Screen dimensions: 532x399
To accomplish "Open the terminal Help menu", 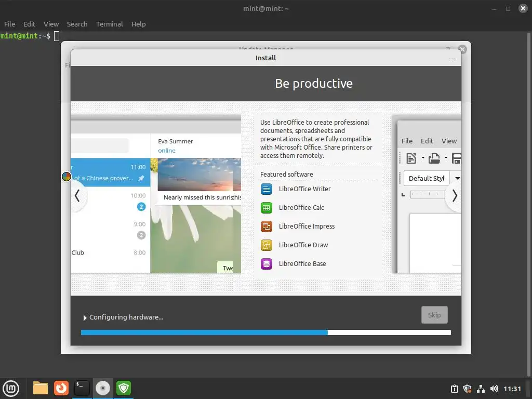I will pos(138,24).
